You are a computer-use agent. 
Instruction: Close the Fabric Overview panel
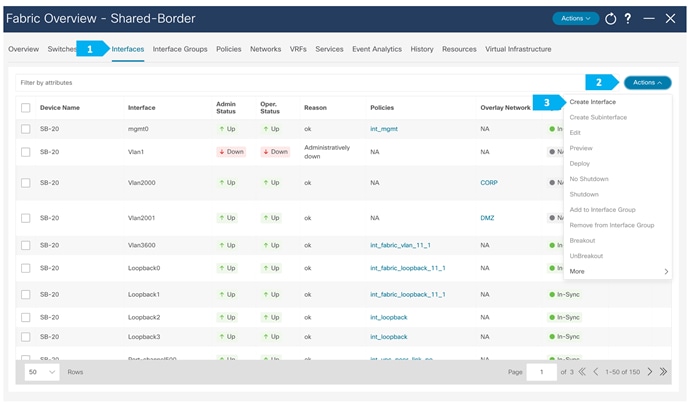point(670,19)
